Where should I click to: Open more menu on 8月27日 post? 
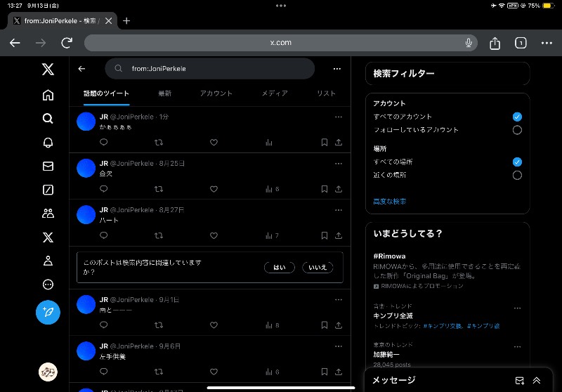tap(339, 210)
